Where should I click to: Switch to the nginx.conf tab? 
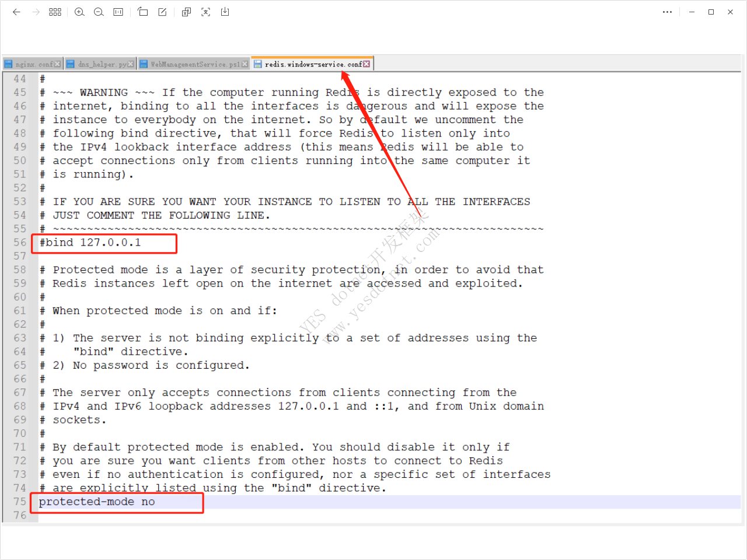click(34, 64)
